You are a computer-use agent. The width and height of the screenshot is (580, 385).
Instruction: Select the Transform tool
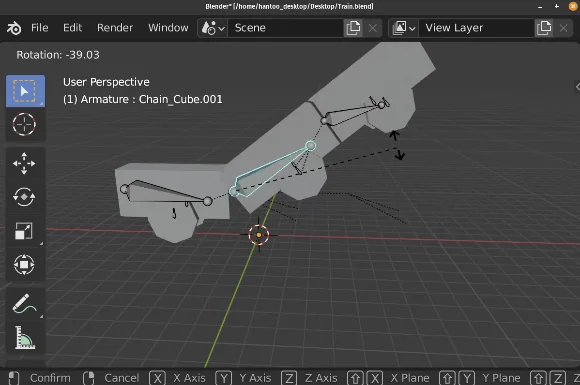[x=25, y=264]
